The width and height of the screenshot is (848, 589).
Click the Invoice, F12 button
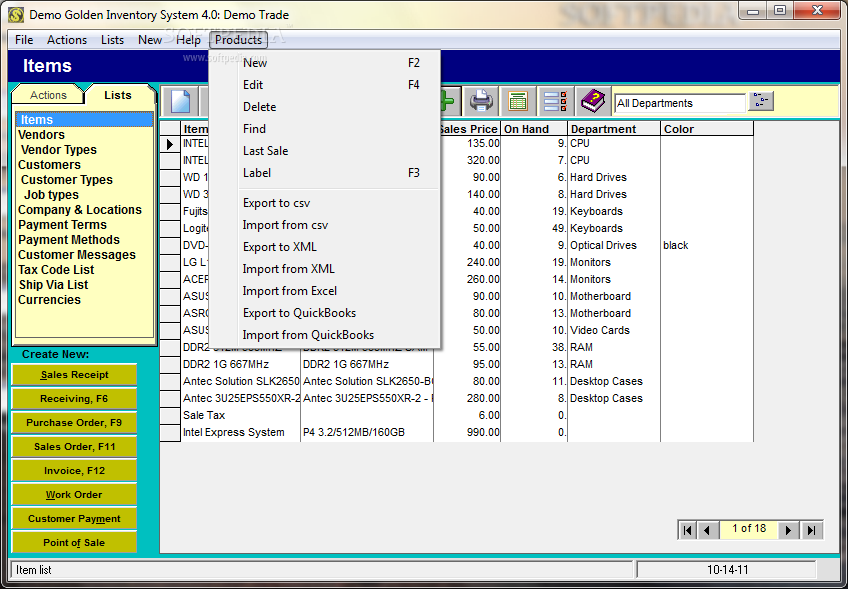[74, 471]
